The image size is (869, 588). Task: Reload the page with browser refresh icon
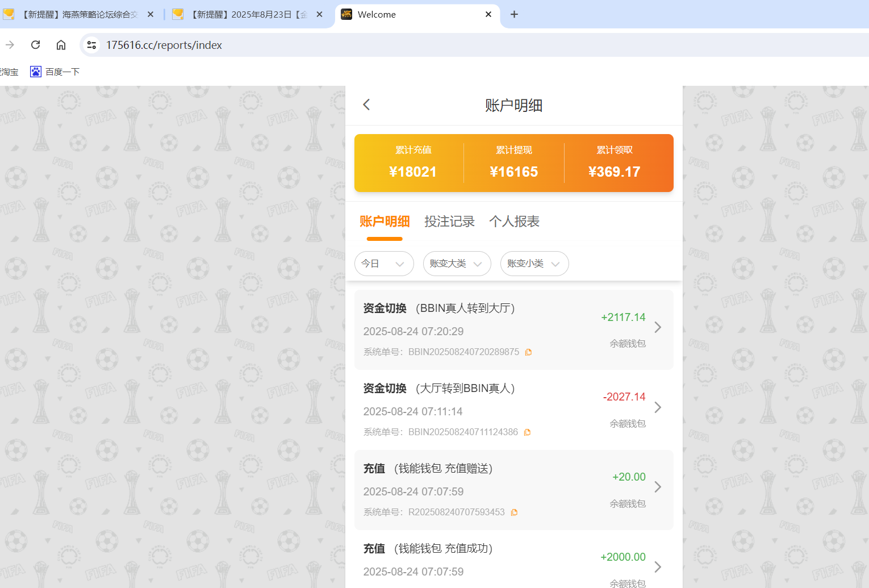(35, 45)
